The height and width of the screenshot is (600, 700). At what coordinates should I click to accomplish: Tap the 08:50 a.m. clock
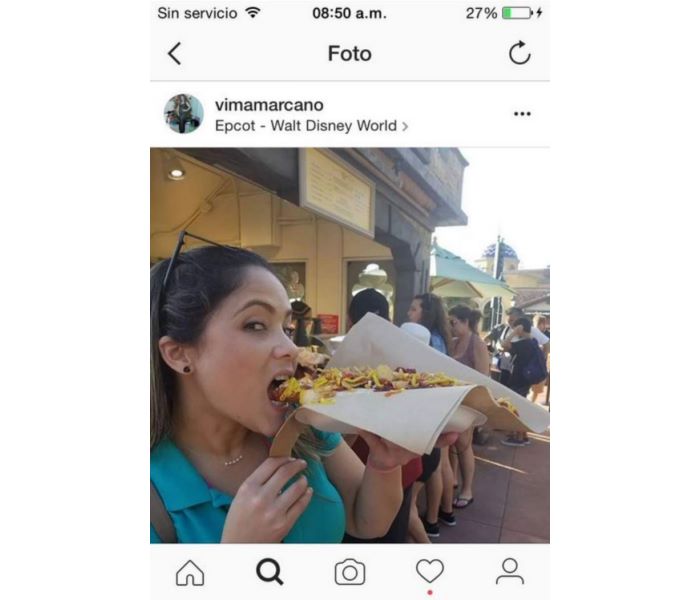coord(350,13)
